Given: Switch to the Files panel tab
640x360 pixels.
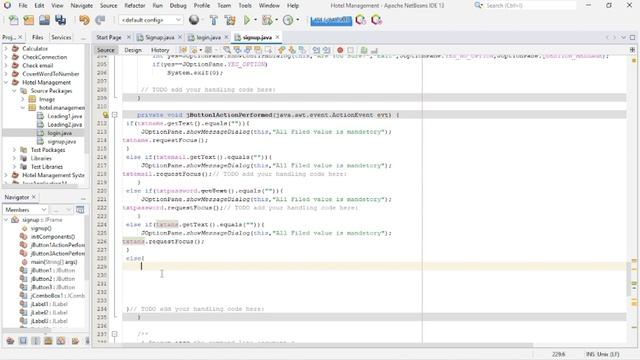Looking at the screenshot, I should [38, 37].
